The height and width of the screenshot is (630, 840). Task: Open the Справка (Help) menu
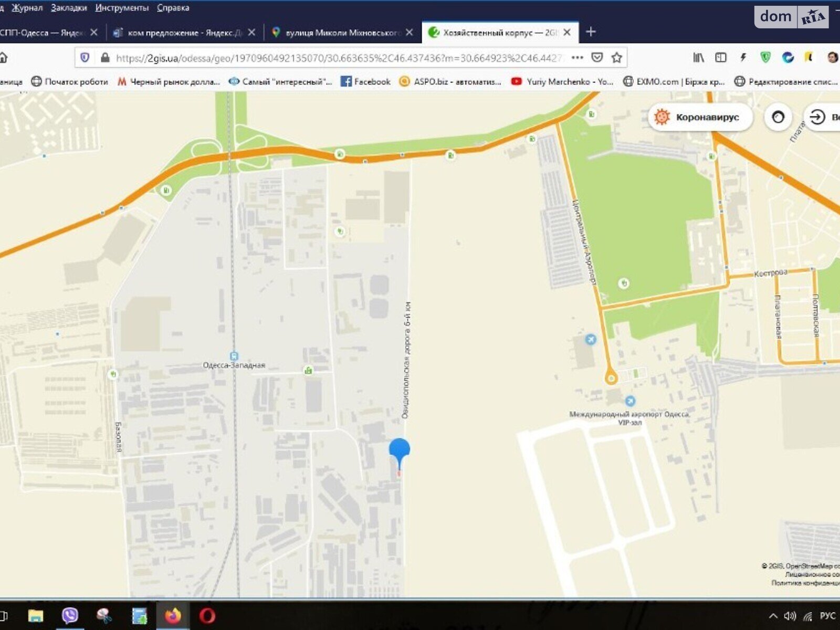click(x=173, y=8)
